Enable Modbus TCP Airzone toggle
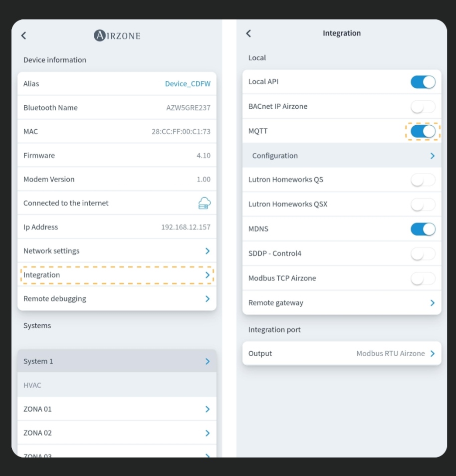The width and height of the screenshot is (456, 476). pos(423,278)
